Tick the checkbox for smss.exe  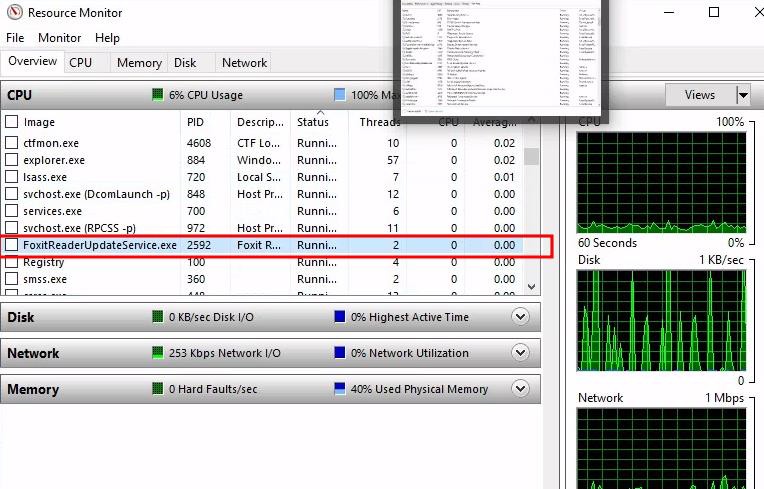(x=12, y=279)
